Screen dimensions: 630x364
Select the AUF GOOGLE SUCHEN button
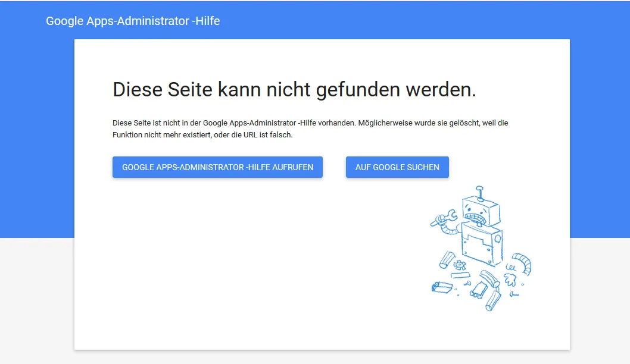pyautogui.click(x=397, y=167)
